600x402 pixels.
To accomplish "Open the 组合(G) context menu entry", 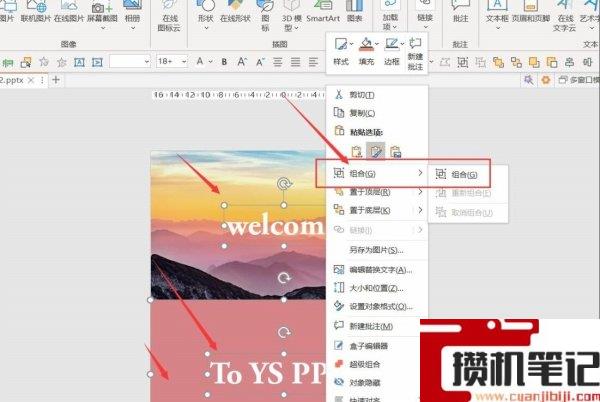I will click(x=379, y=174).
